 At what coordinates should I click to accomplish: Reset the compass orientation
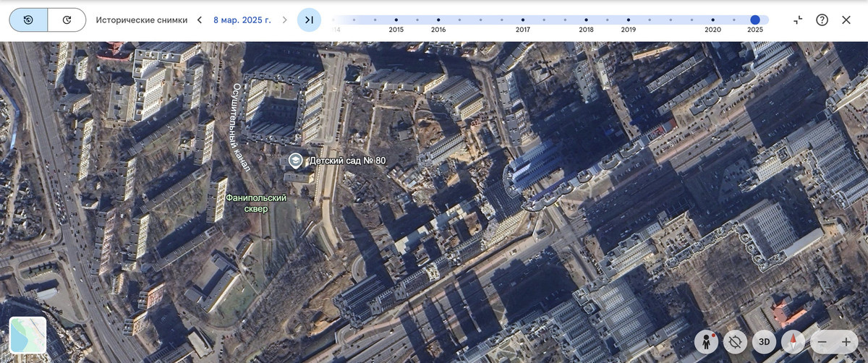point(793,342)
